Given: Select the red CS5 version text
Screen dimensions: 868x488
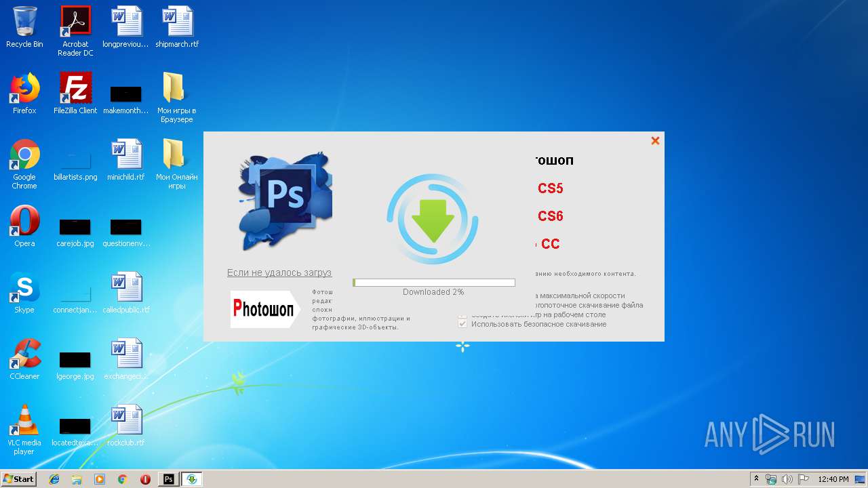Looking at the screenshot, I should click(551, 188).
